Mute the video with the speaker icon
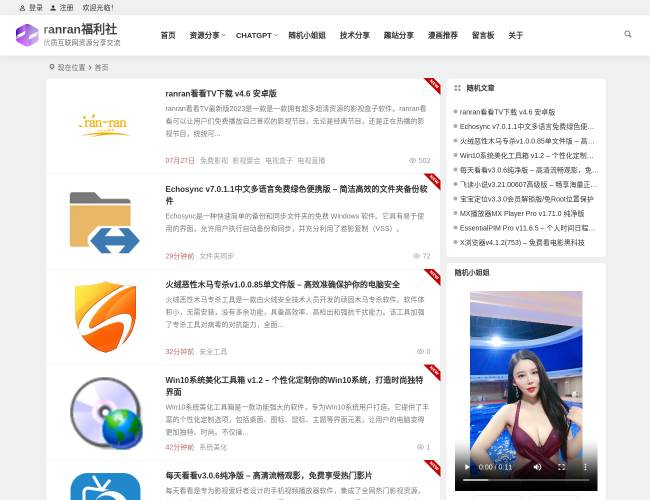This screenshot has width=650, height=500. click(537, 467)
